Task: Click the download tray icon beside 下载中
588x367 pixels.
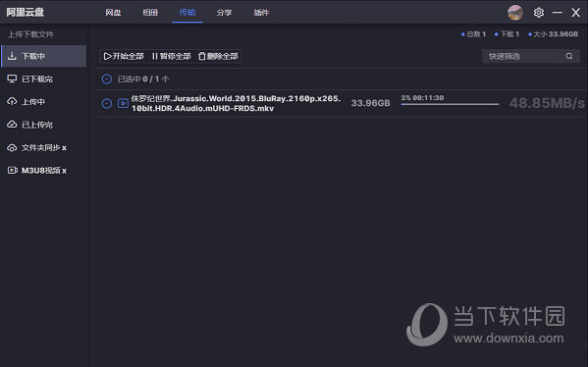Action: click(x=12, y=56)
